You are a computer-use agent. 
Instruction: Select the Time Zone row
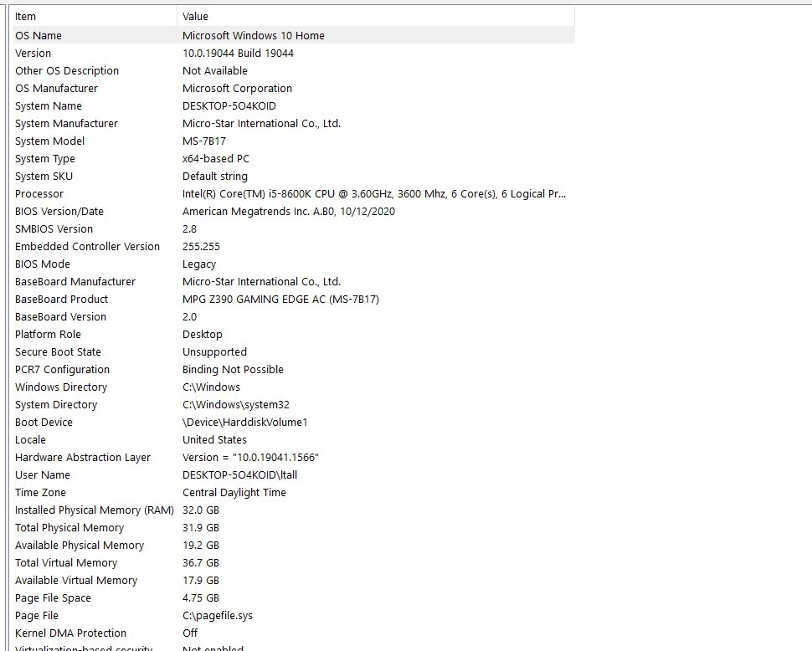[294, 493]
